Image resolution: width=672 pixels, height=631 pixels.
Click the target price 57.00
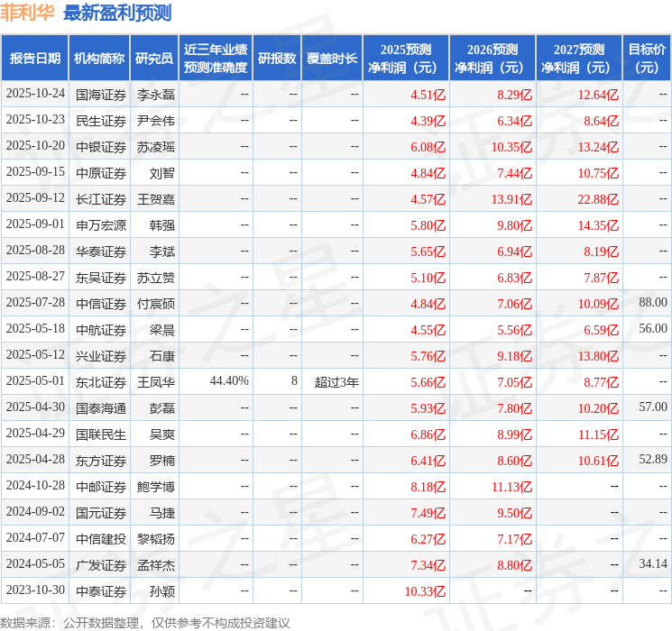coord(653,407)
